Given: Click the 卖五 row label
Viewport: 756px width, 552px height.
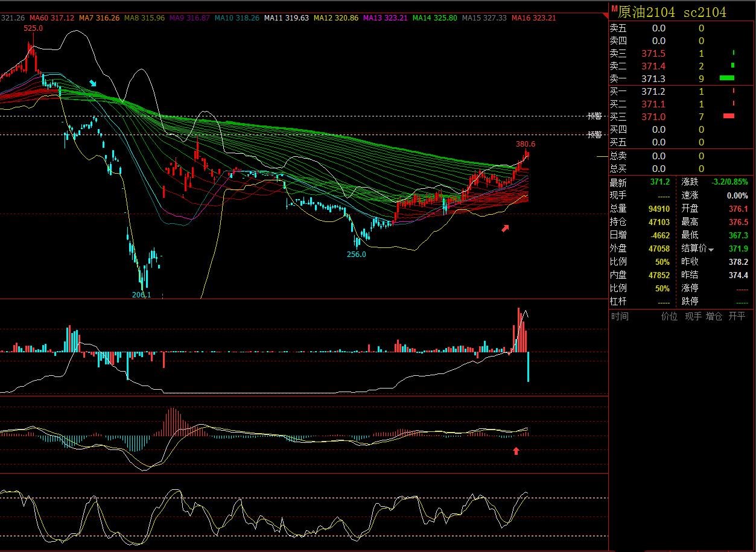Looking at the screenshot, I should pos(618,28).
